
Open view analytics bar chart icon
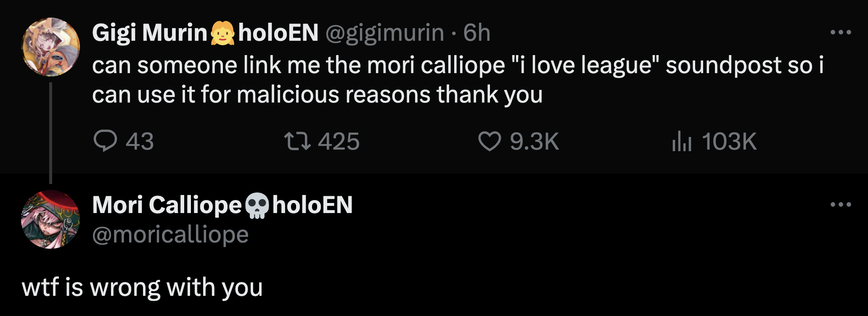(682, 141)
